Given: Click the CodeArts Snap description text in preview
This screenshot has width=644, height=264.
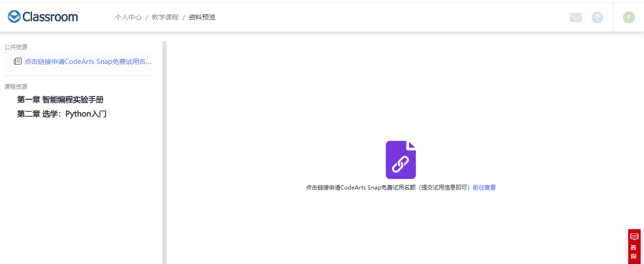Looking at the screenshot, I should (388, 188).
